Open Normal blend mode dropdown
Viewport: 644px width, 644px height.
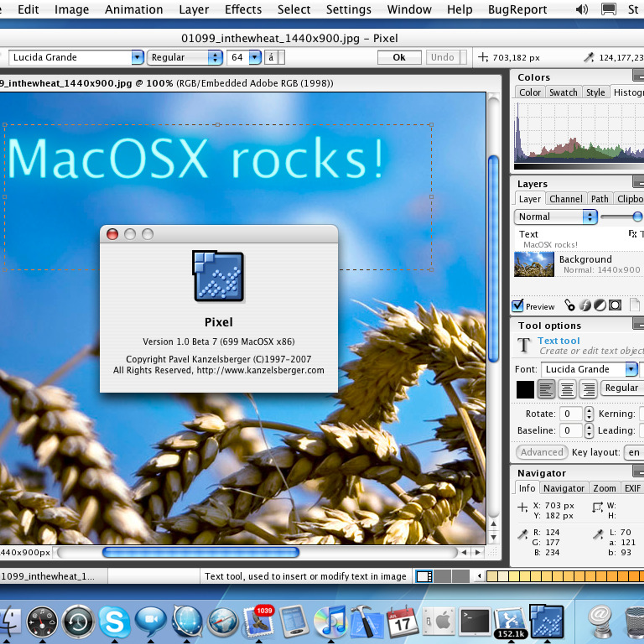pos(555,217)
